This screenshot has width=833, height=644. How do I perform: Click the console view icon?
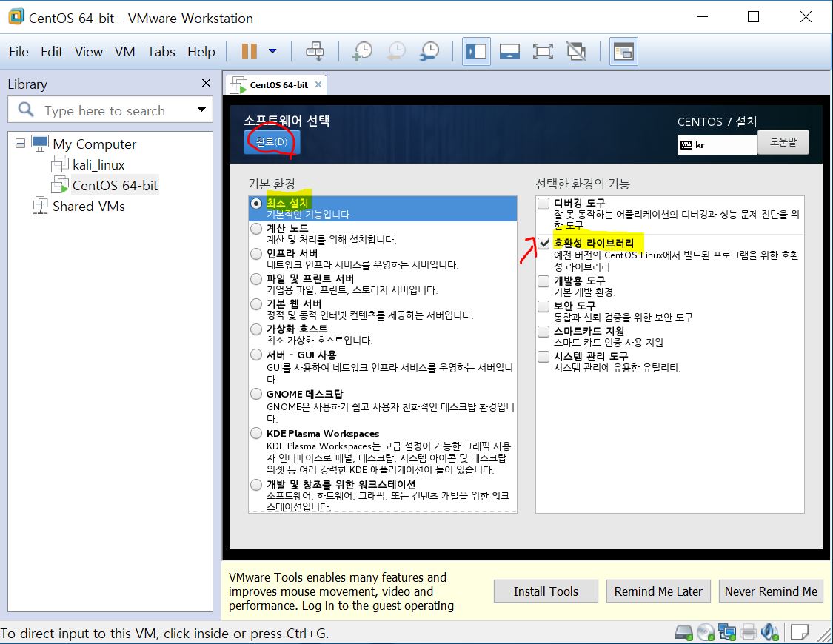[x=623, y=52]
